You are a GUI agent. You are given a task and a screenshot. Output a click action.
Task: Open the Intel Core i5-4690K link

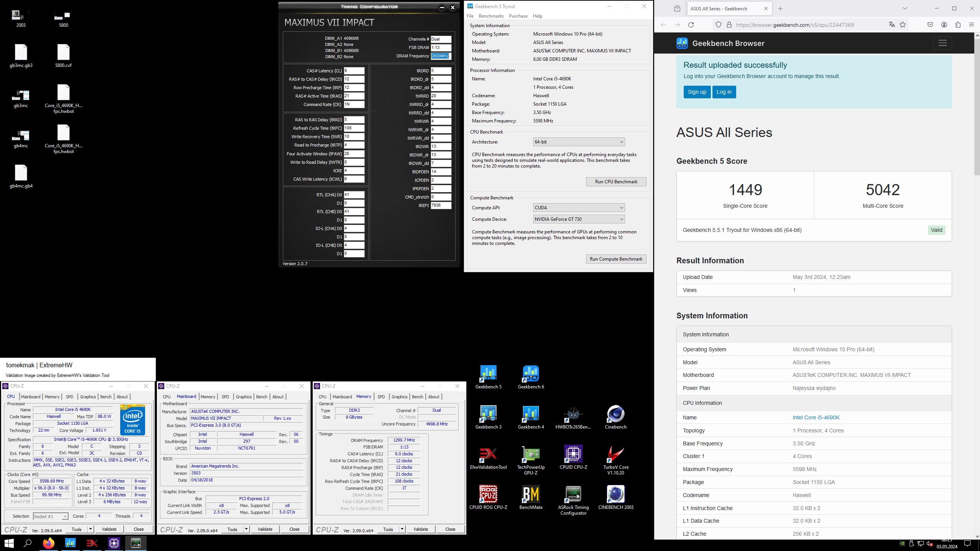816,417
